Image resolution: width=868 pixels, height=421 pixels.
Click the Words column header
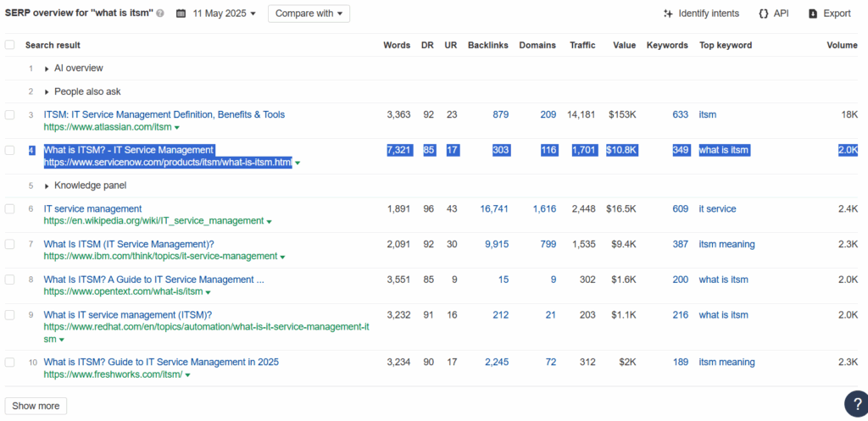point(397,46)
